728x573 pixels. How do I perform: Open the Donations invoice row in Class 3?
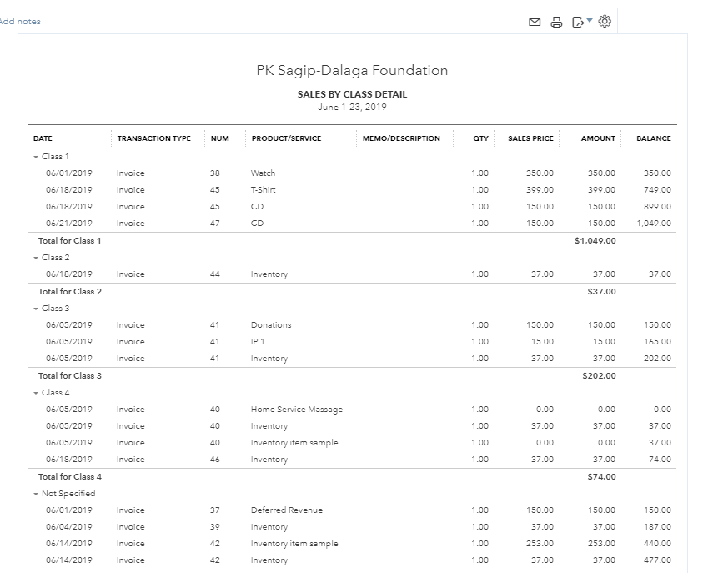click(271, 325)
